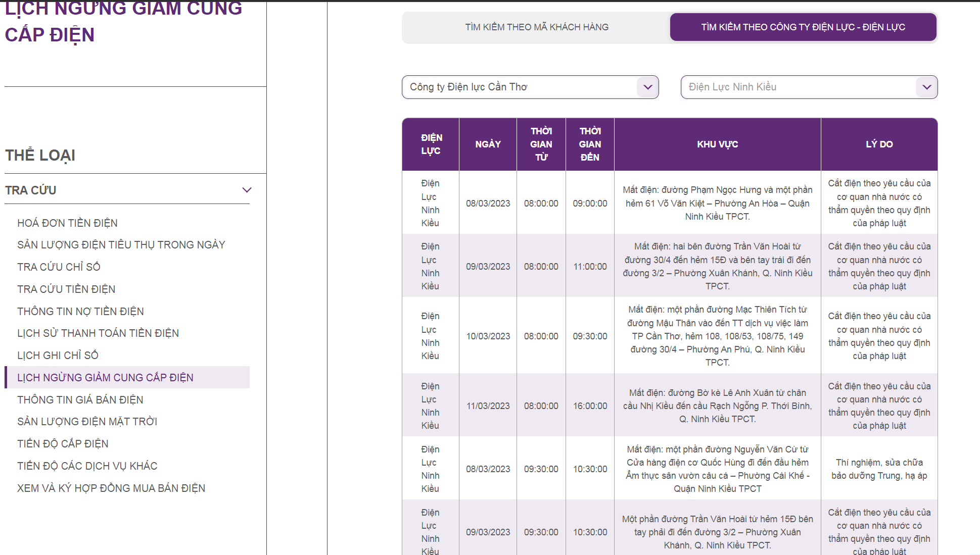Select LỊCH NGỪNG GIẢM CUNG CẤP ĐIỆN item
Screen dimensions: 980x555
(105, 377)
